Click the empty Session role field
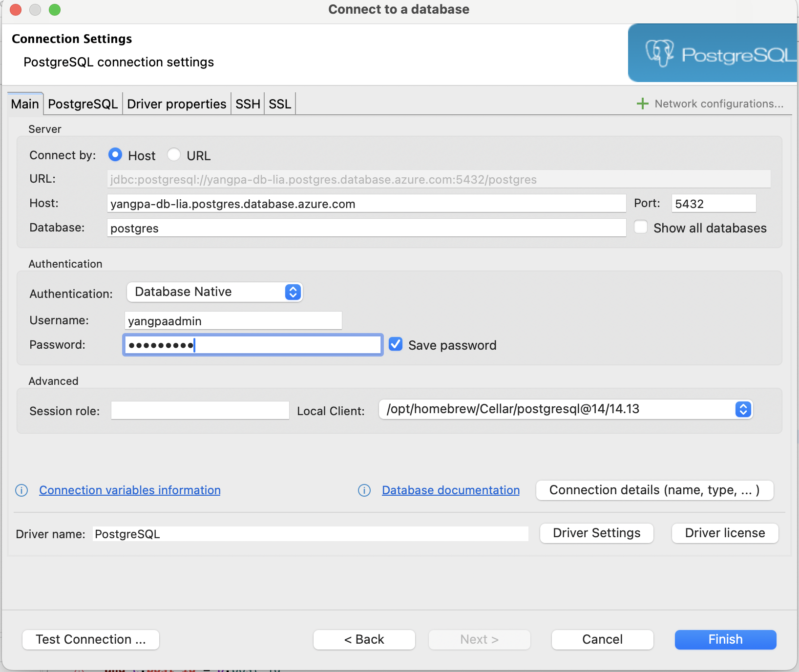Image resolution: width=799 pixels, height=672 pixels. pyautogui.click(x=200, y=410)
